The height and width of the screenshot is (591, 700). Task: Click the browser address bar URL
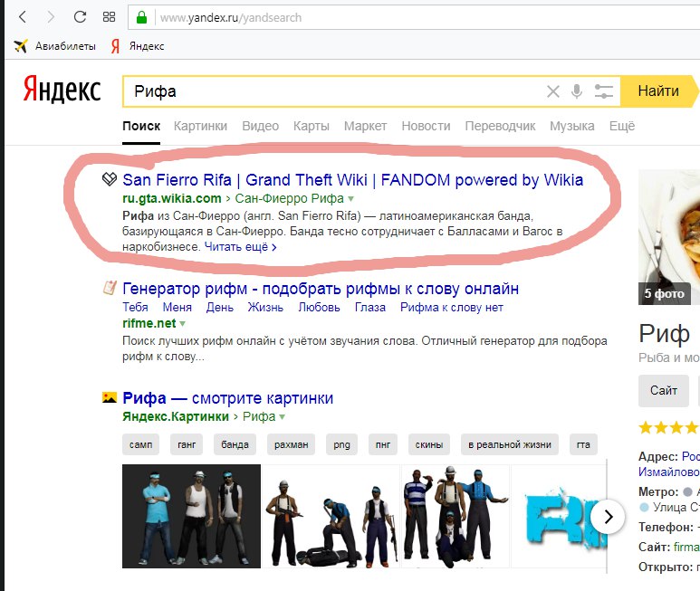coord(231,18)
